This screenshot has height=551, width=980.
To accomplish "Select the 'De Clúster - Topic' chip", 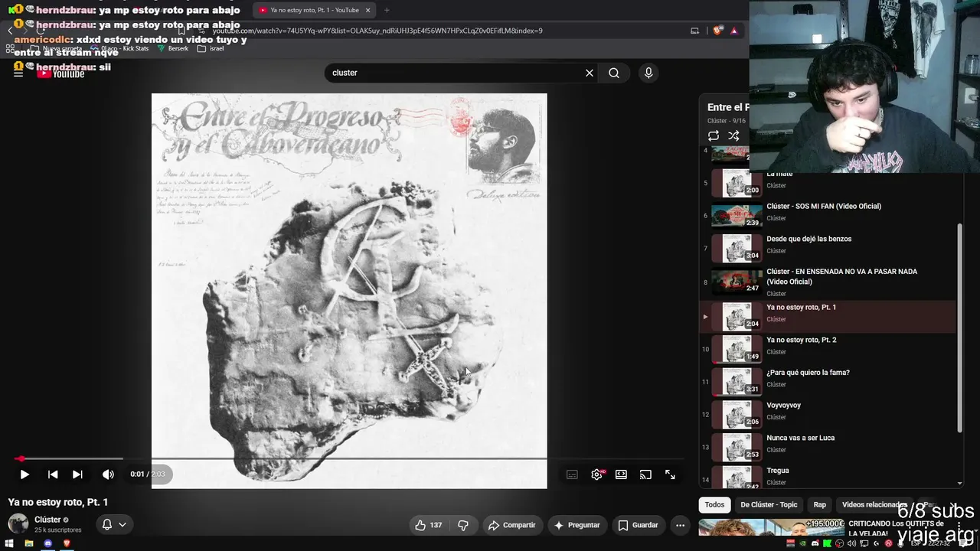I will [x=769, y=504].
